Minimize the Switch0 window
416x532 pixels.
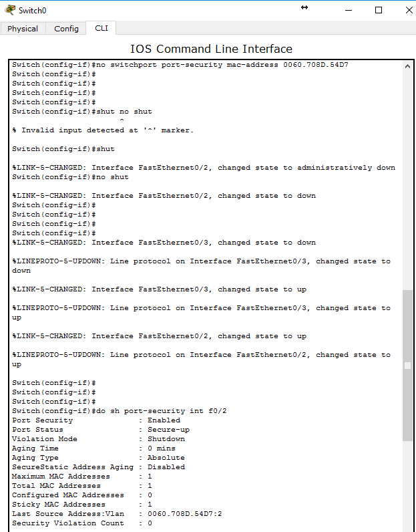(349, 10)
